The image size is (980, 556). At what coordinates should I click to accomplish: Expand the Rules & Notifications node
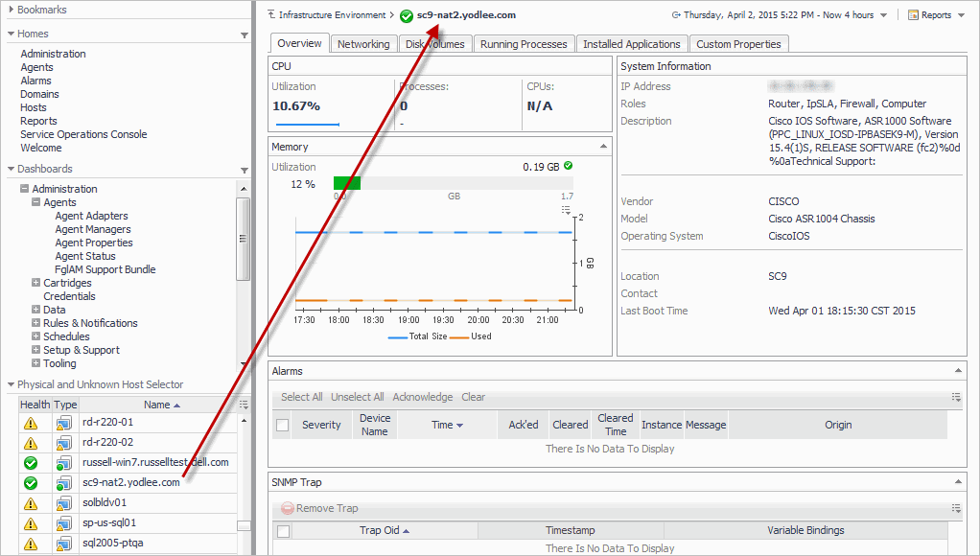click(35, 322)
